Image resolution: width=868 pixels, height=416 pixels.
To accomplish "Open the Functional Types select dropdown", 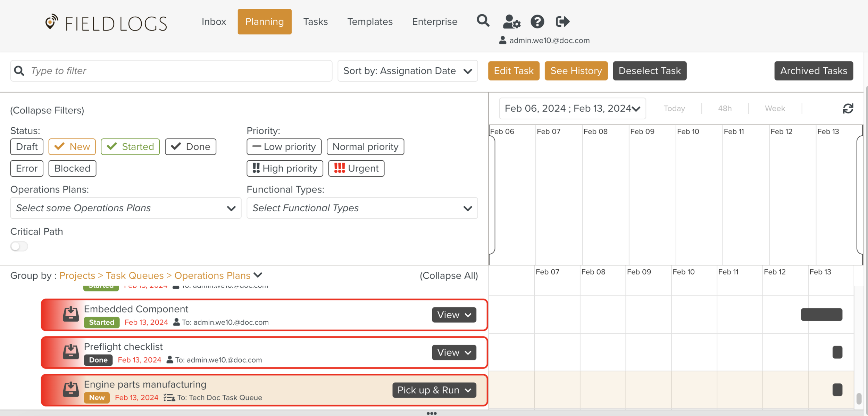I will (362, 208).
